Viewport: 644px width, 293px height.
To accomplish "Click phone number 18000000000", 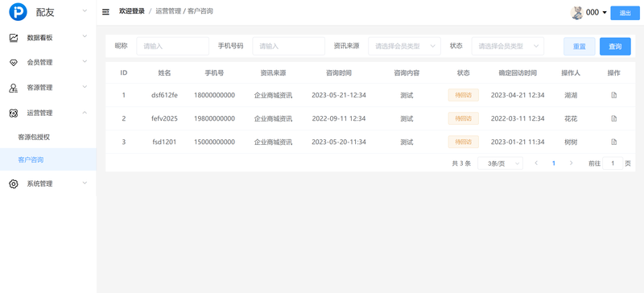I will click(x=214, y=95).
